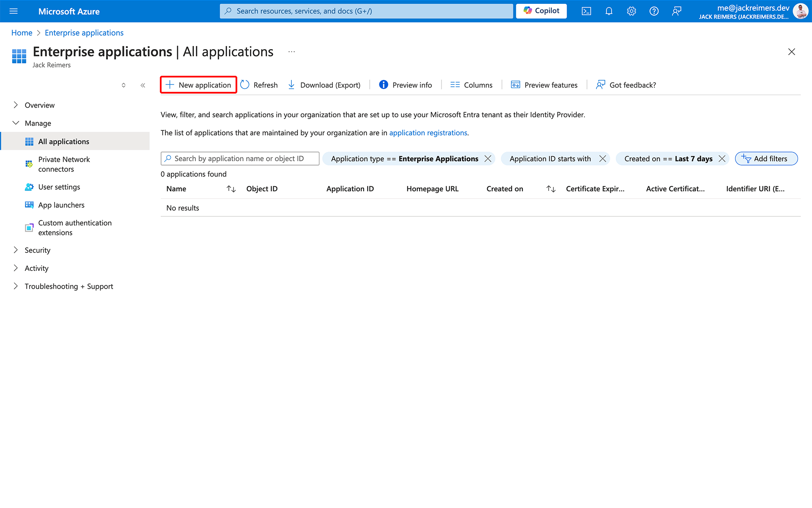The width and height of the screenshot is (812, 508).
Task: Click the top bar feedback icon
Action: click(677, 11)
